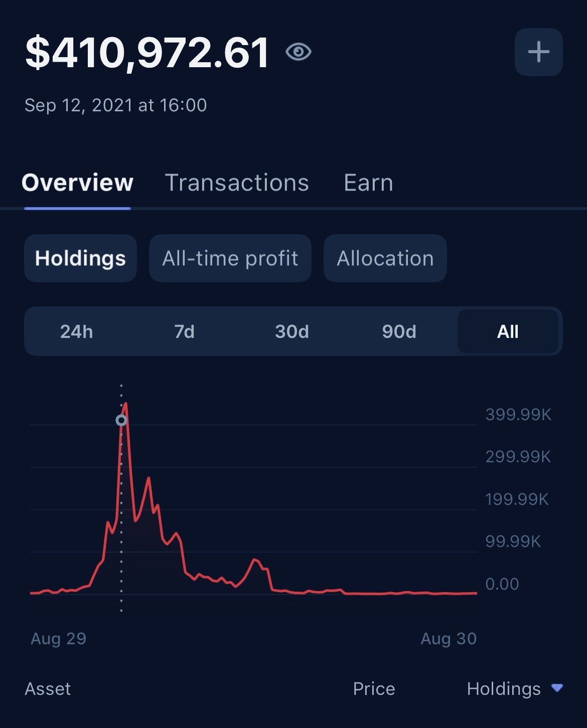Choose the 30d time range

click(292, 331)
